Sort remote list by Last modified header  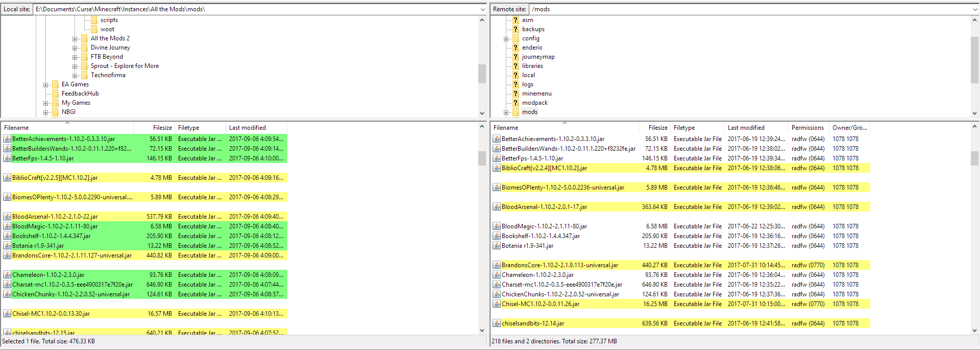[x=746, y=128]
